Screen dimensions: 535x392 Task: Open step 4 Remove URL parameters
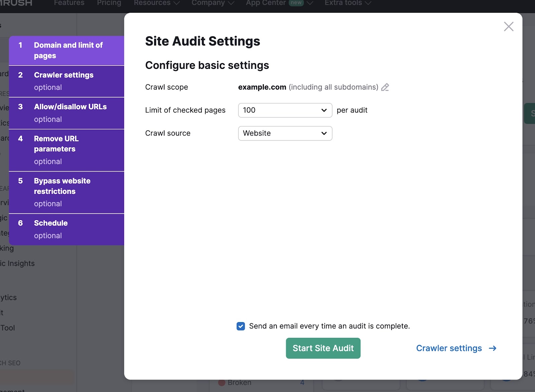tap(67, 150)
